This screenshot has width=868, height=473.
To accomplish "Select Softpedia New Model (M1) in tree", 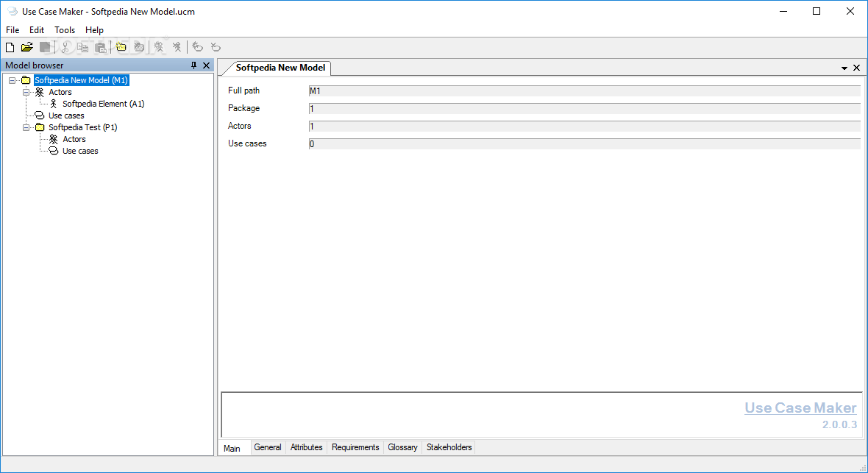I will point(81,80).
